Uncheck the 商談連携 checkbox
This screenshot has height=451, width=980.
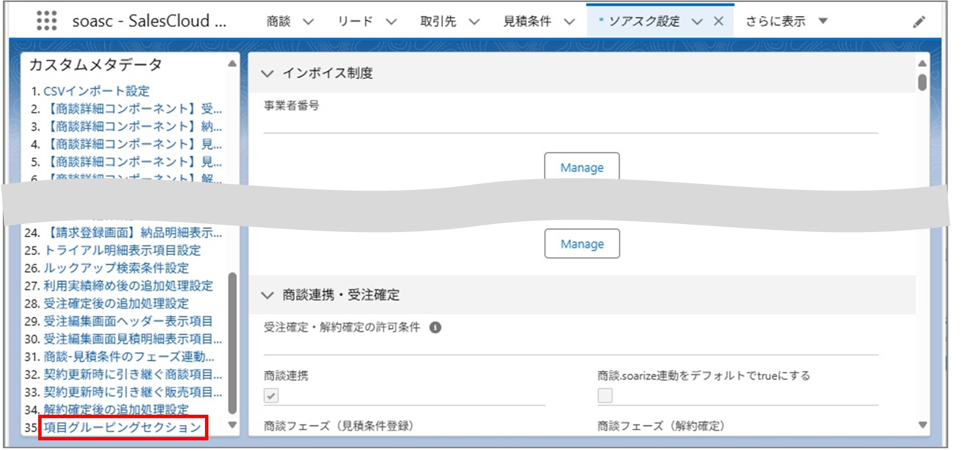(x=271, y=395)
